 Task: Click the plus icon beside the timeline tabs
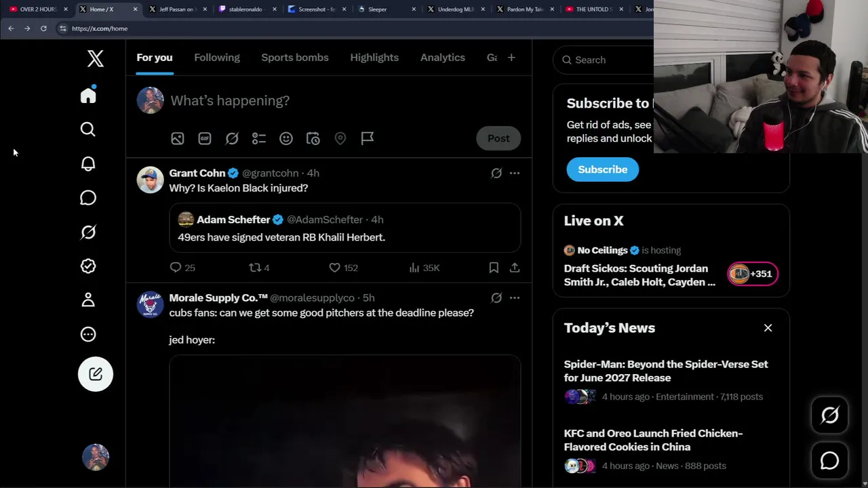(x=511, y=58)
